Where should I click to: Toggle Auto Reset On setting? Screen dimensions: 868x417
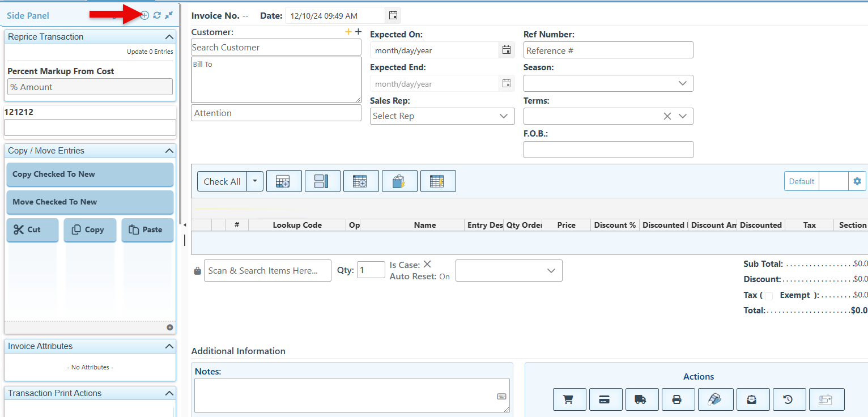(444, 276)
